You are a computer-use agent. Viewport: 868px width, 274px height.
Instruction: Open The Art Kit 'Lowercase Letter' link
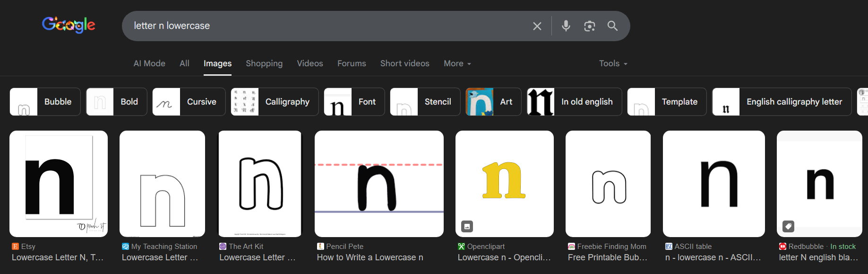[x=258, y=257]
